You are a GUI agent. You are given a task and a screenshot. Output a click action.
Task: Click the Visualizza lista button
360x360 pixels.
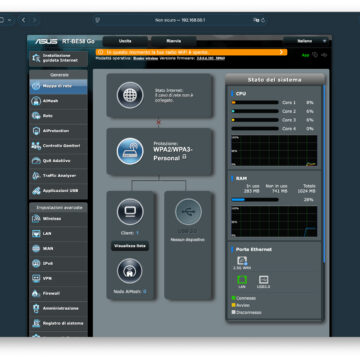130,246
